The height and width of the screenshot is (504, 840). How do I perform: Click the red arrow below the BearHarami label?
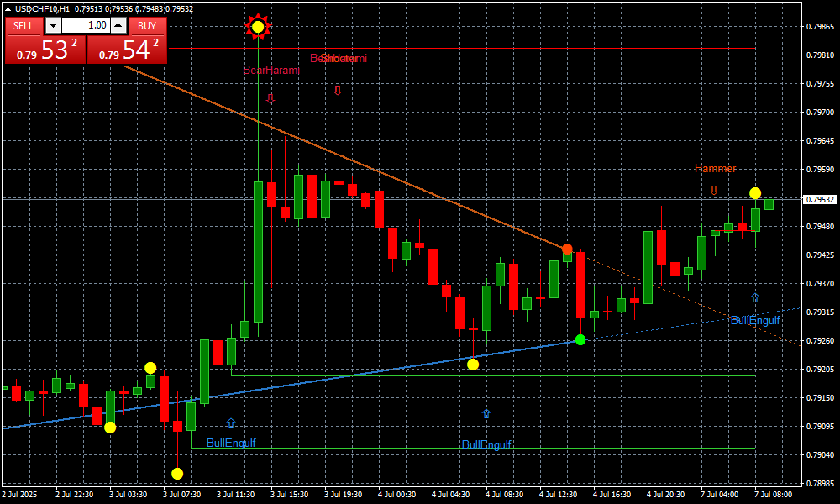point(270,98)
